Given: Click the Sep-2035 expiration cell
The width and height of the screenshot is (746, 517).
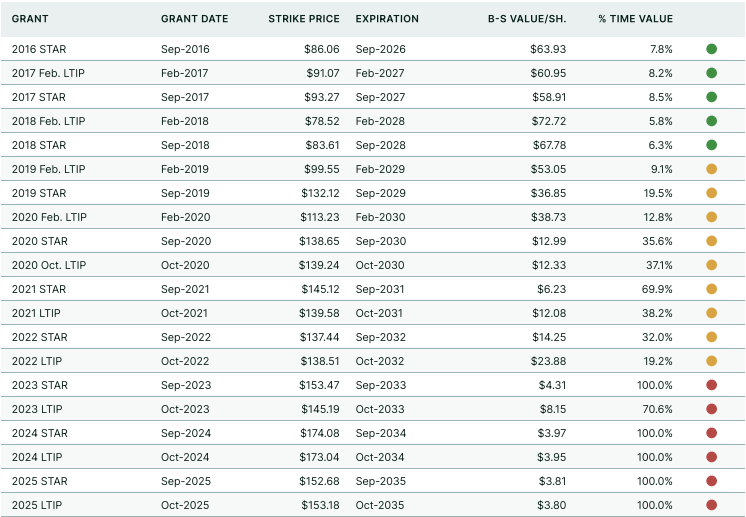Looking at the screenshot, I should click(x=381, y=481).
